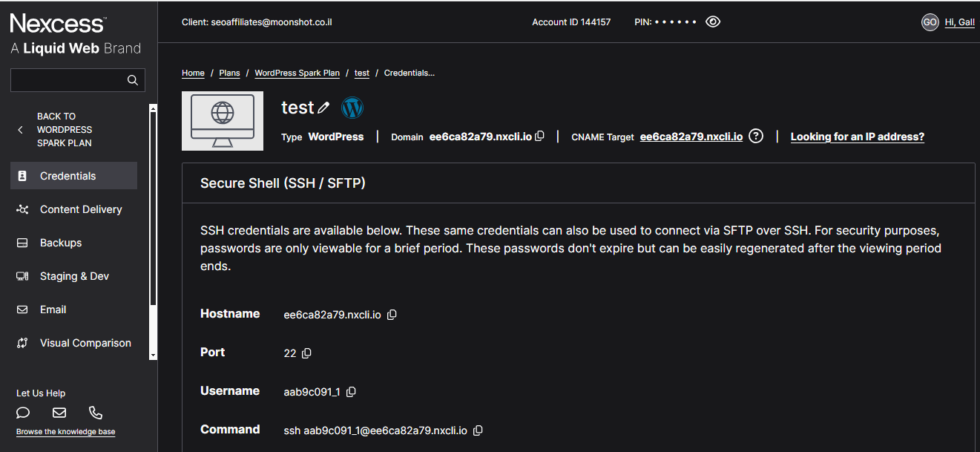This screenshot has height=452, width=980.
Task: Copy the Port value 22
Action: click(306, 353)
